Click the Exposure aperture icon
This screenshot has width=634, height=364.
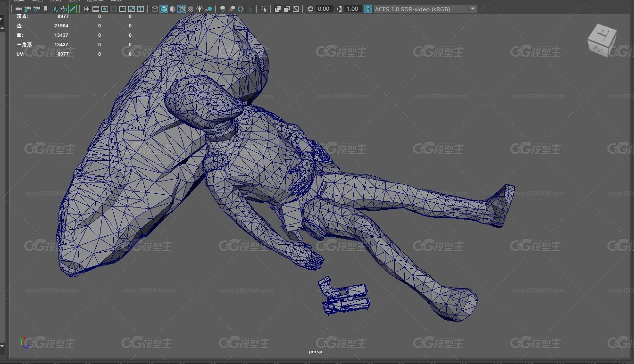point(310,9)
